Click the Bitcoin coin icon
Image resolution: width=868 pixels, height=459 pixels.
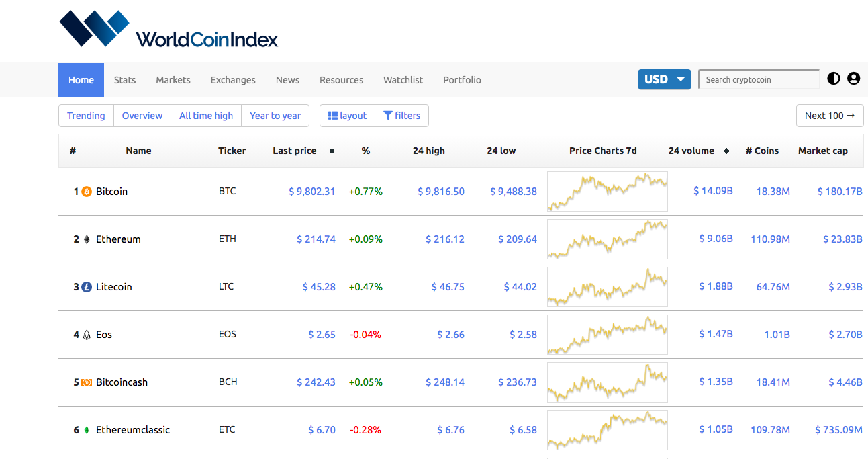pyautogui.click(x=88, y=191)
